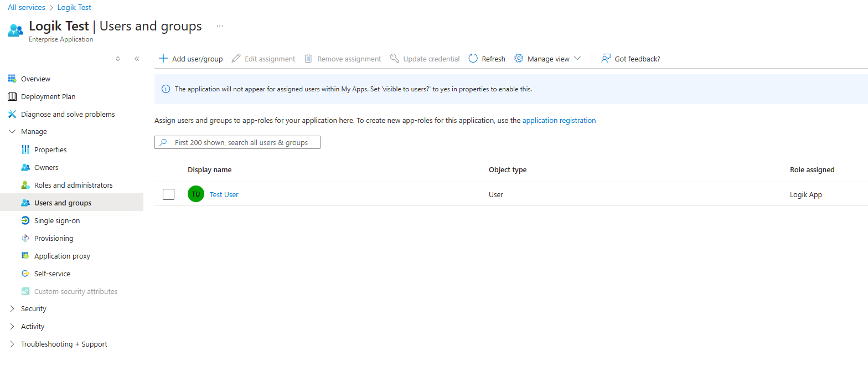Click Self-service label in sidebar
Viewport: 868px width, 366px height.
[x=53, y=274]
